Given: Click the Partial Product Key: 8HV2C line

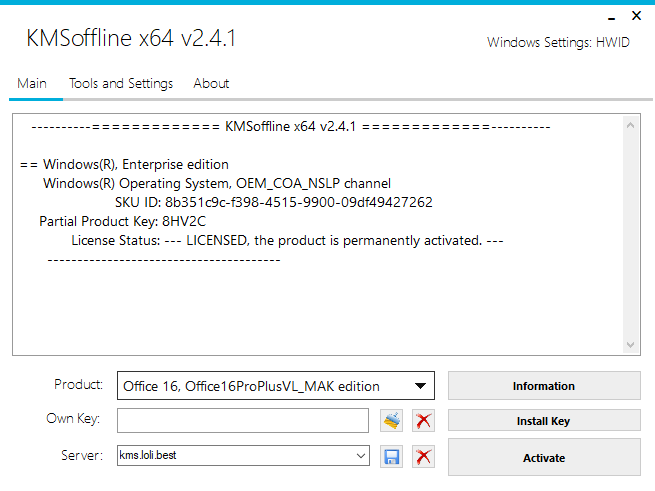Looking at the screenshot, I should pos(122,221).
